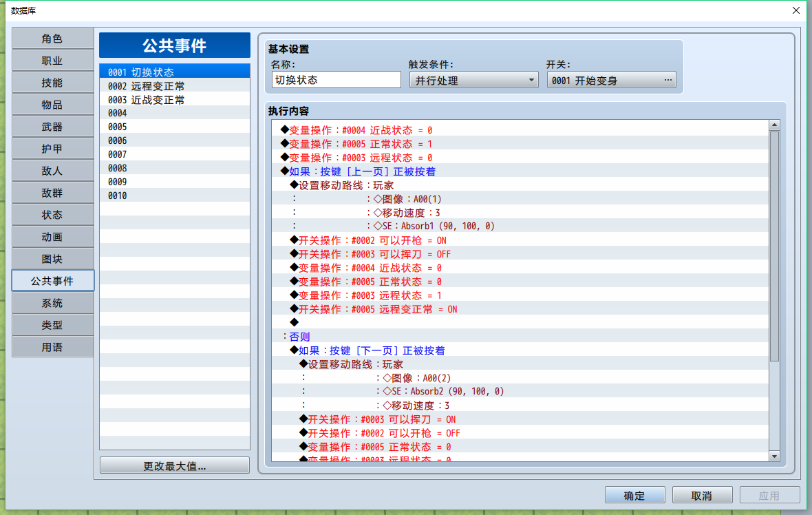
Task: Click into the 名称 input field
Action: 336,80
